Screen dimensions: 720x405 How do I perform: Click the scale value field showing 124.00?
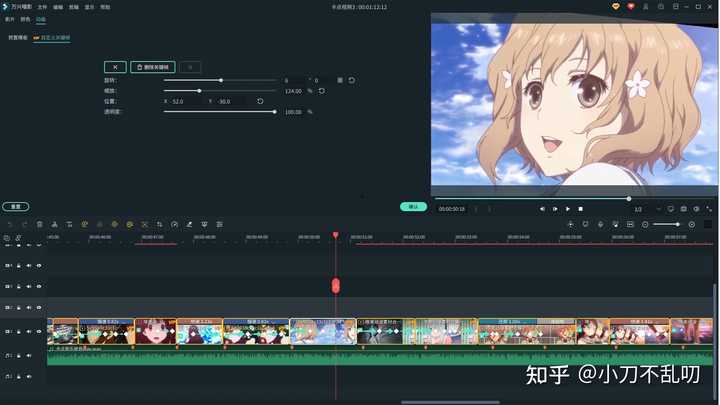293,91
